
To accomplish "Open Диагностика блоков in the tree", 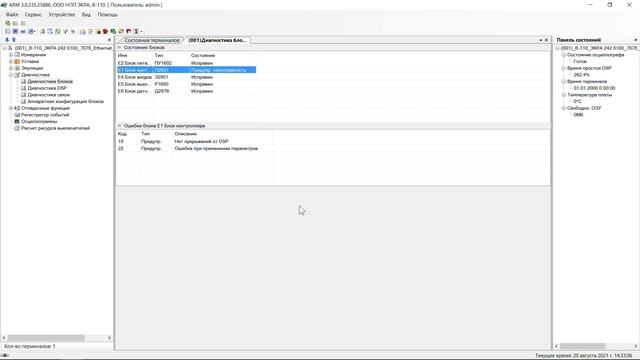I will [50, 82].
